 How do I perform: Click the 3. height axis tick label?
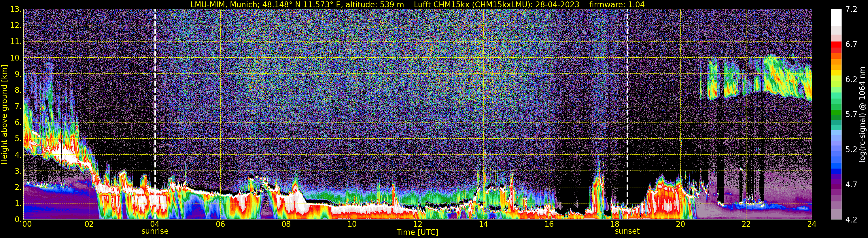18,171
